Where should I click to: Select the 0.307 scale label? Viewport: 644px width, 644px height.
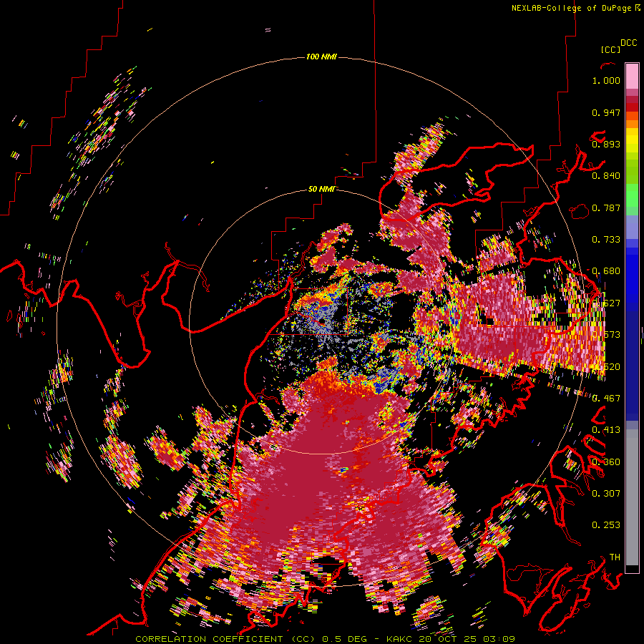click(606, 493)
